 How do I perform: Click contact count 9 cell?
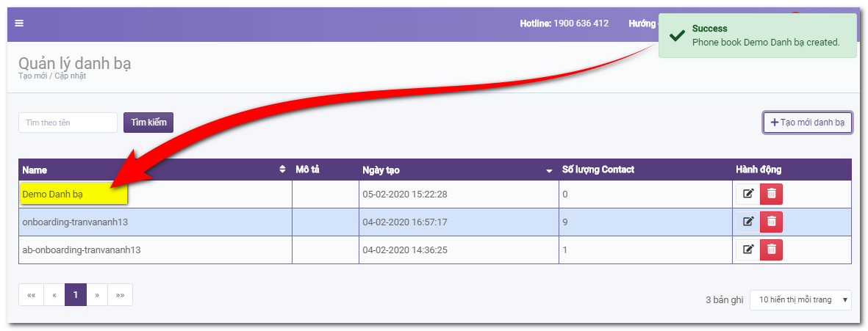pos(645,222)
